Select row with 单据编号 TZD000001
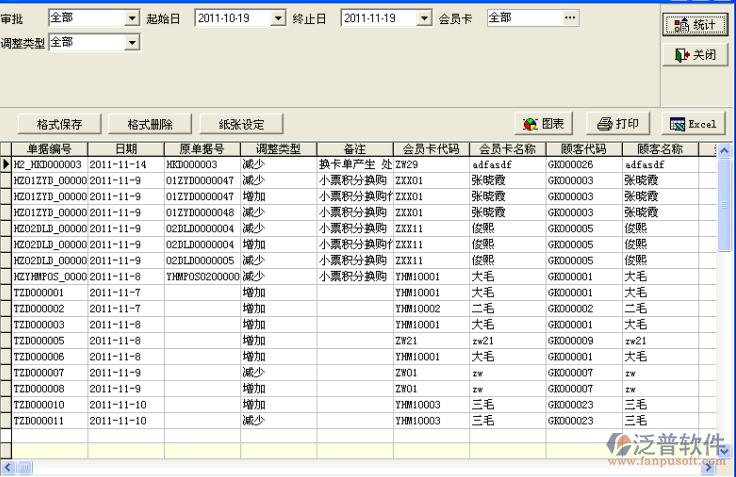Screen dimensions: 736x477 pyautogui.click(x=49, y=292)
